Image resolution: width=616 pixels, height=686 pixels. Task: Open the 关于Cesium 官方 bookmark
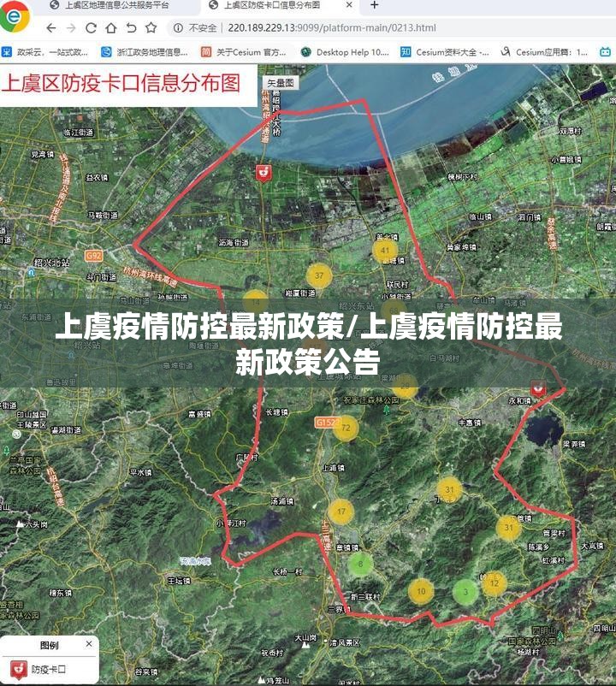243,52
